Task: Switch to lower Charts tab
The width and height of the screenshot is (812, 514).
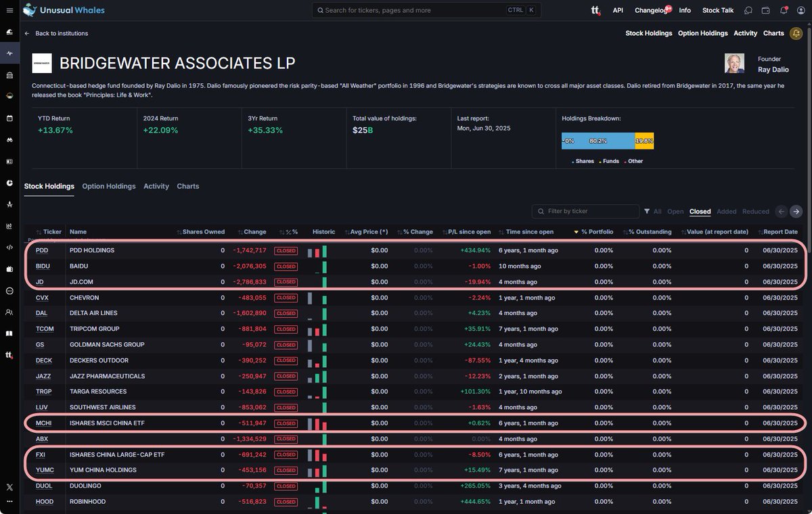Action: coord(188,186)
